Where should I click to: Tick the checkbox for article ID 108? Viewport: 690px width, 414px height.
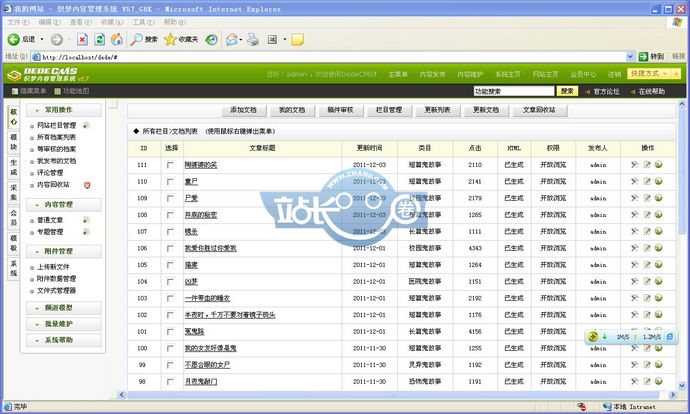click(170, 215)
